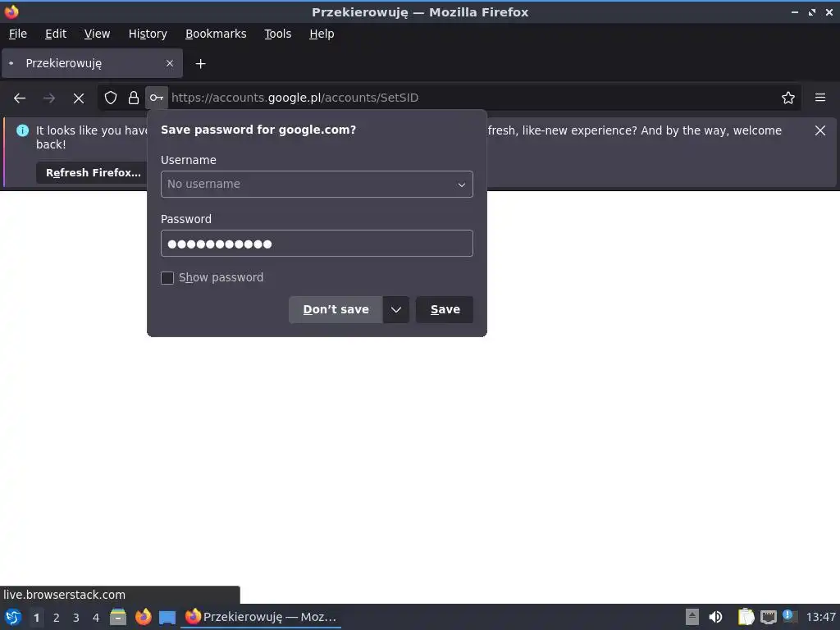
Task: Switch to workspace 4
Action: click(96, 618)
